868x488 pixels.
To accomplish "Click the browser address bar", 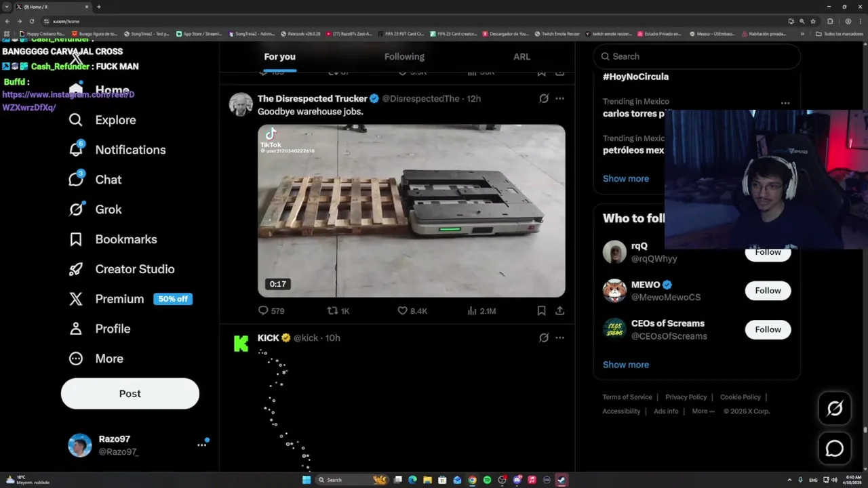I will coord(407,21).
